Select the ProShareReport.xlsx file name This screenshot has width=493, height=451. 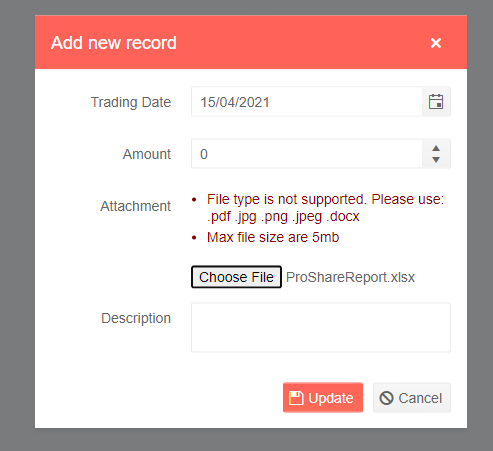[350, 277]
